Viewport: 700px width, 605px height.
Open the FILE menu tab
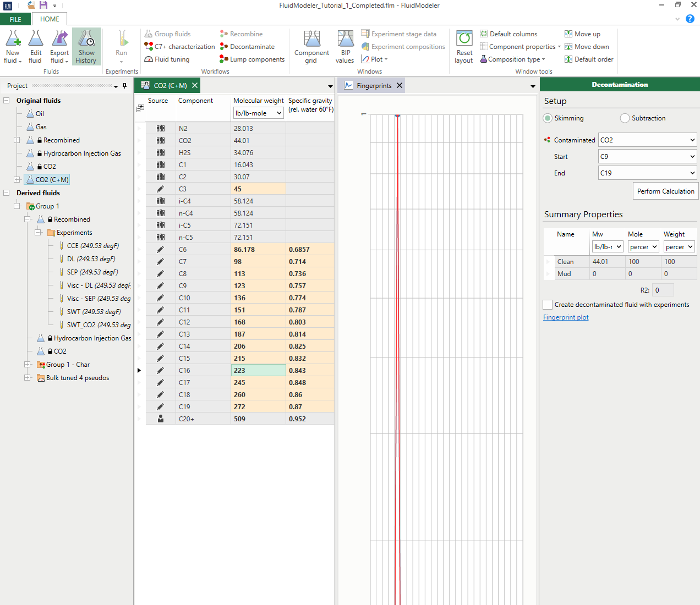click(x=15, y=19)
